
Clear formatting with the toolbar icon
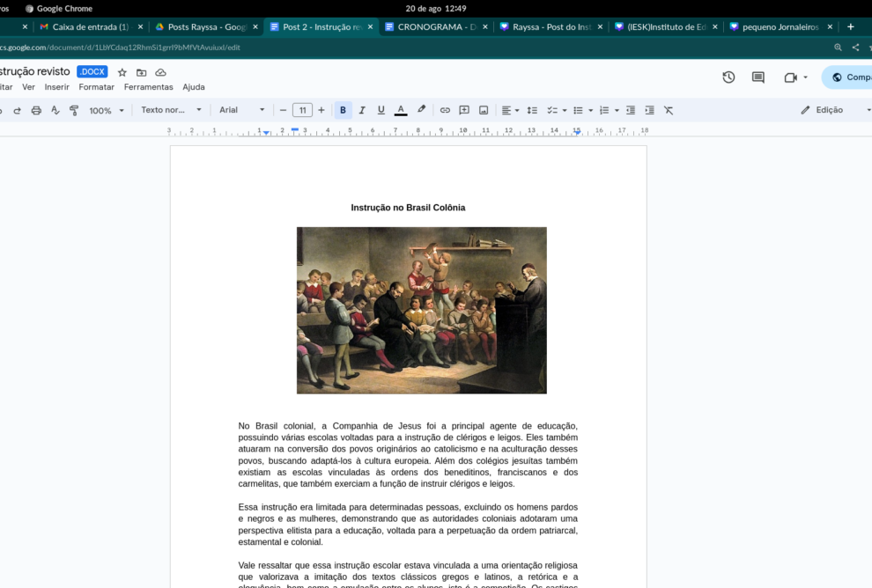point(669,110)
